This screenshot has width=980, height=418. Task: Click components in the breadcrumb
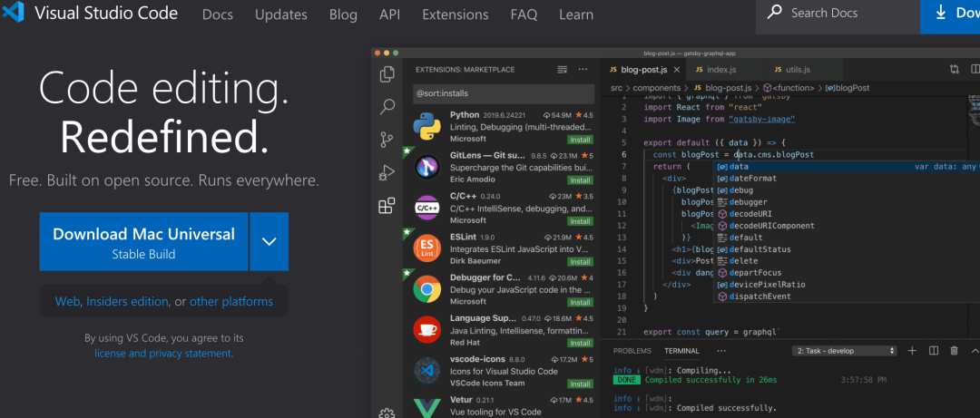[x=656, y=88]
